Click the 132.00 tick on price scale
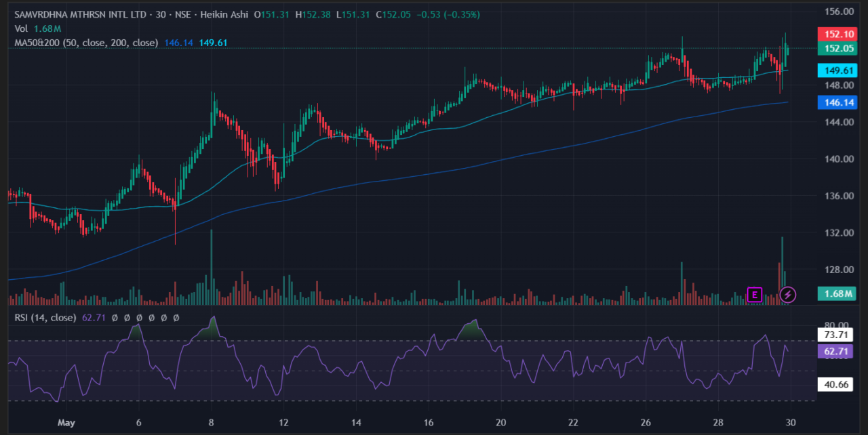Image resolution: width=868 pixels, height=435 pixels. point(838,232)
